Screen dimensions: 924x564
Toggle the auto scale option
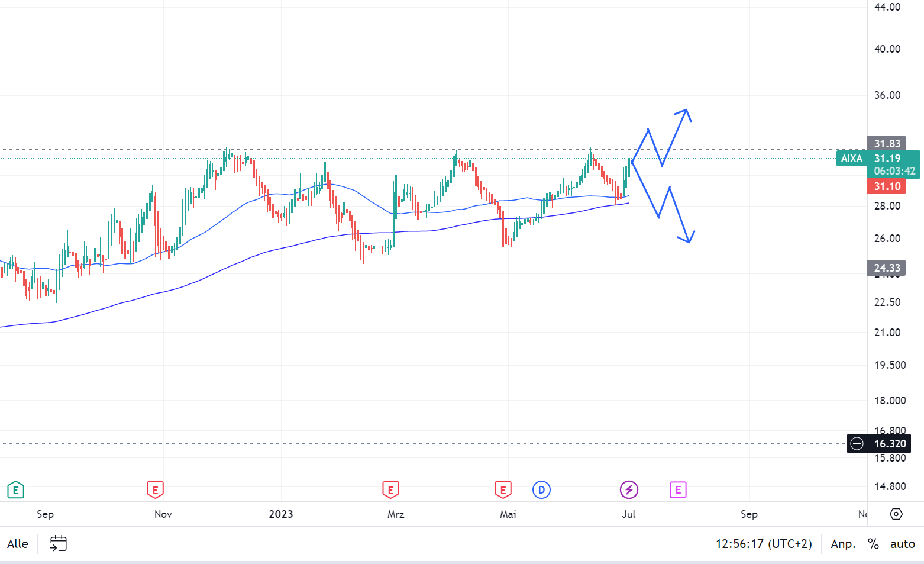pyautogui.click(x=902, y=544)
